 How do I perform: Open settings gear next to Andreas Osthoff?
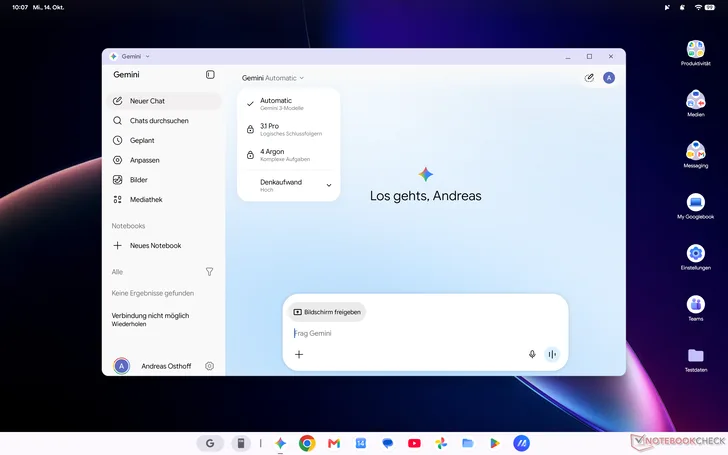(x=209, y=366)
